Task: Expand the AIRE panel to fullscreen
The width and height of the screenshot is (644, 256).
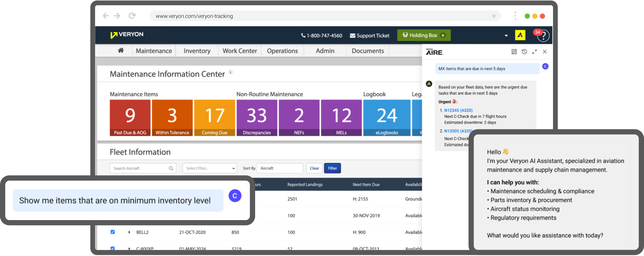Action: tap(534, 52)
